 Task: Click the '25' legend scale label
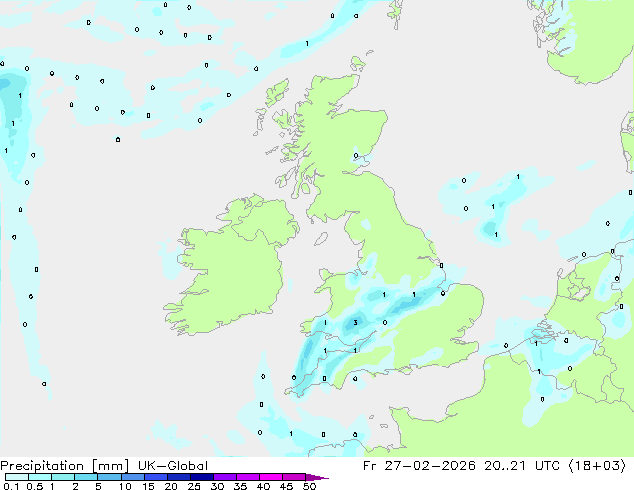click(x=194, y=486)
